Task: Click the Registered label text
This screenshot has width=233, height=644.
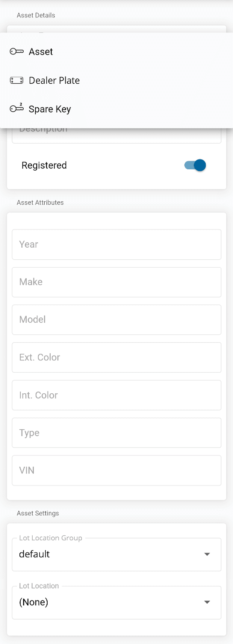Action: click(x=44, y=165)
